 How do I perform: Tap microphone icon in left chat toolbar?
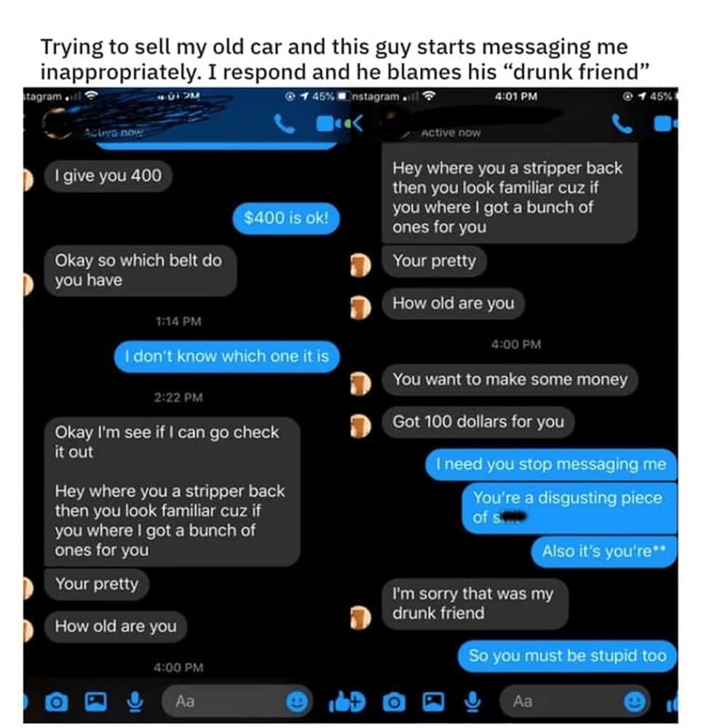tap(135, 702)
